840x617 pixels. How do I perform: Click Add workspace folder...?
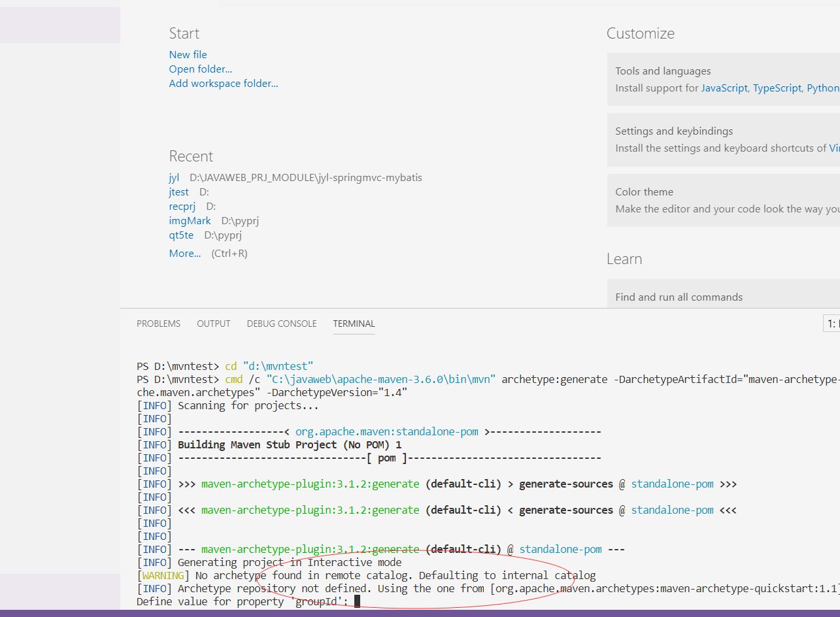223,83
